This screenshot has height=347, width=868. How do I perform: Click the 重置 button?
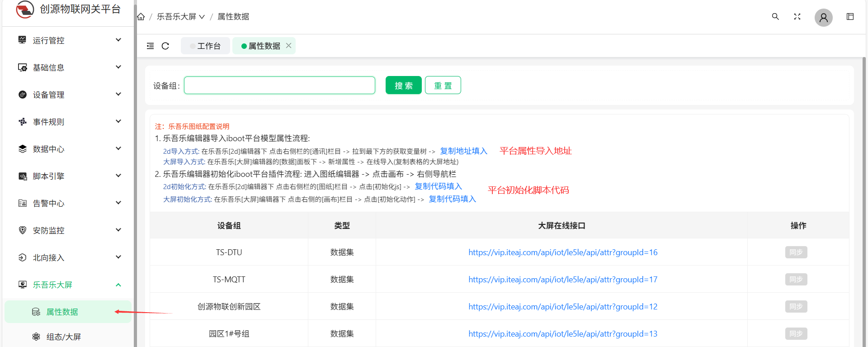443,86
